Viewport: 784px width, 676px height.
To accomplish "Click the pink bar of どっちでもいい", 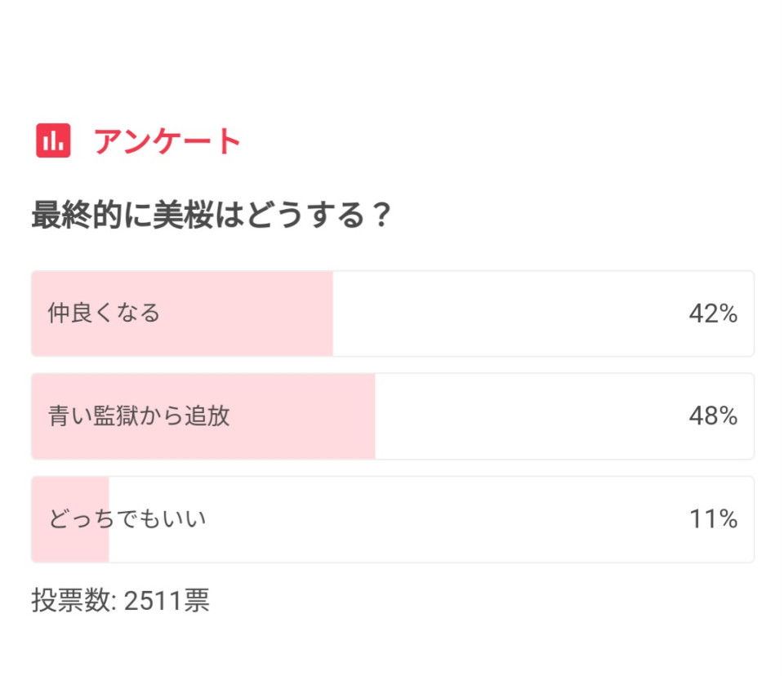I will tap(70, 519).
